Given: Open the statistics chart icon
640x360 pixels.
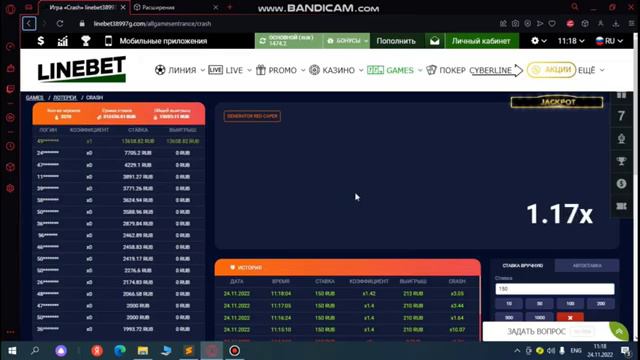Looking at the screenshot, I should click(x=62, y=41).
